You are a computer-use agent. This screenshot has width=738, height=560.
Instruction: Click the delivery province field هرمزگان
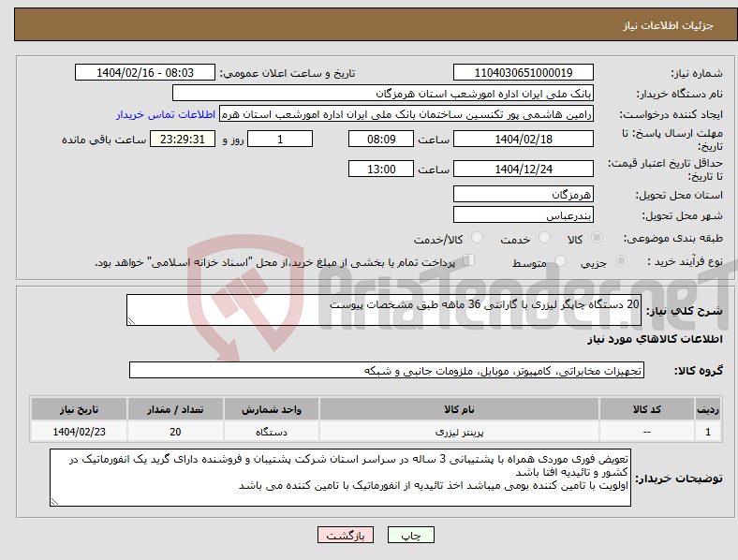click(523, 195)
